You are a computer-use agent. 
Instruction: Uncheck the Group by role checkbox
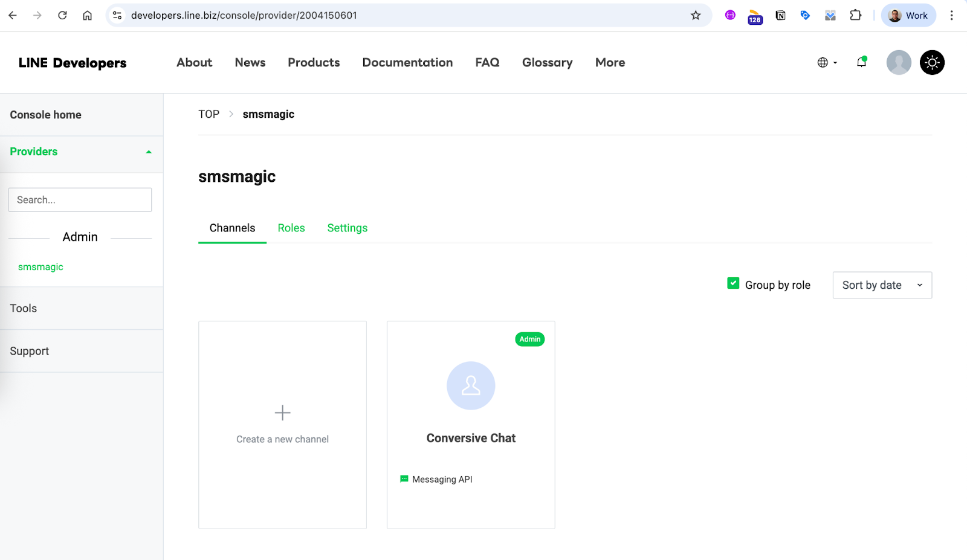[x=733, y=283]
